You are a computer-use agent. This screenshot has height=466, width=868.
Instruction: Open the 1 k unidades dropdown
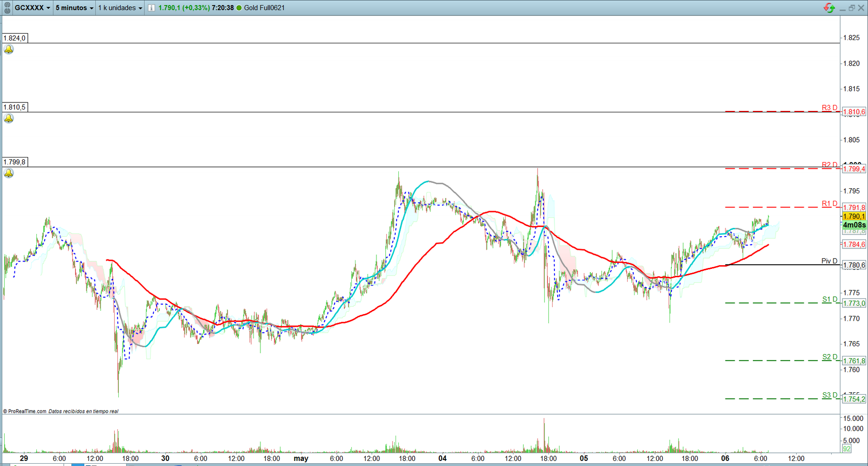point(120,8)
